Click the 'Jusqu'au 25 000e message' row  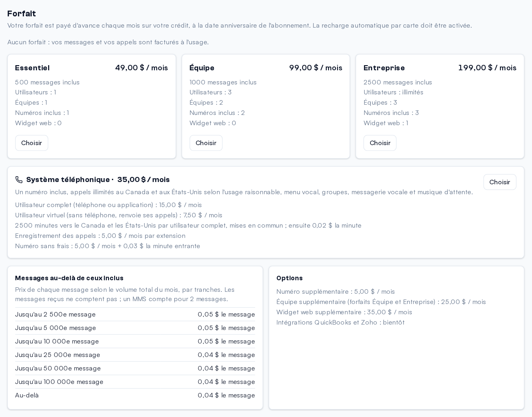pos(135,355)
